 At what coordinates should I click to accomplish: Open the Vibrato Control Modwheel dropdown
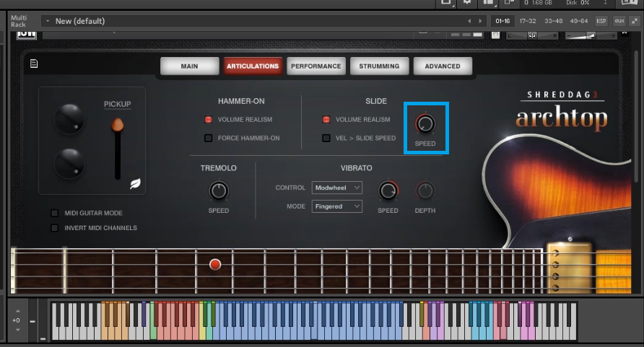pyautogui.click(x=336, y=188)
